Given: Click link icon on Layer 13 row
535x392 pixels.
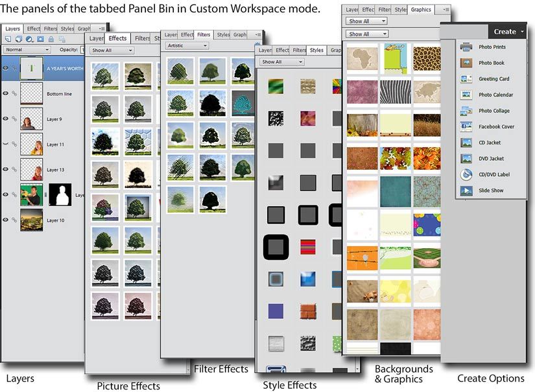Looking at the screenshot, I should tap(14, 169).
